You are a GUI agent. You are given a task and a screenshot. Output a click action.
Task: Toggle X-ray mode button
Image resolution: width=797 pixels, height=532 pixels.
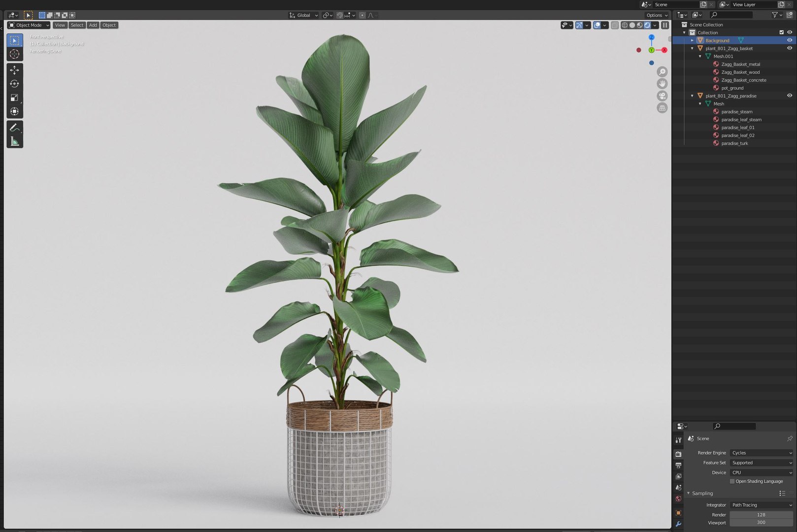pos(615,25)
